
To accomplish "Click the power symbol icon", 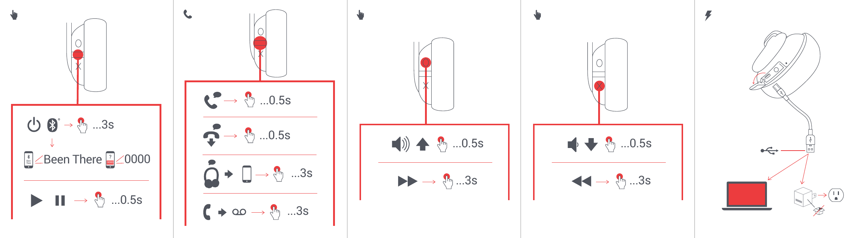I will [x=34, y=125].
